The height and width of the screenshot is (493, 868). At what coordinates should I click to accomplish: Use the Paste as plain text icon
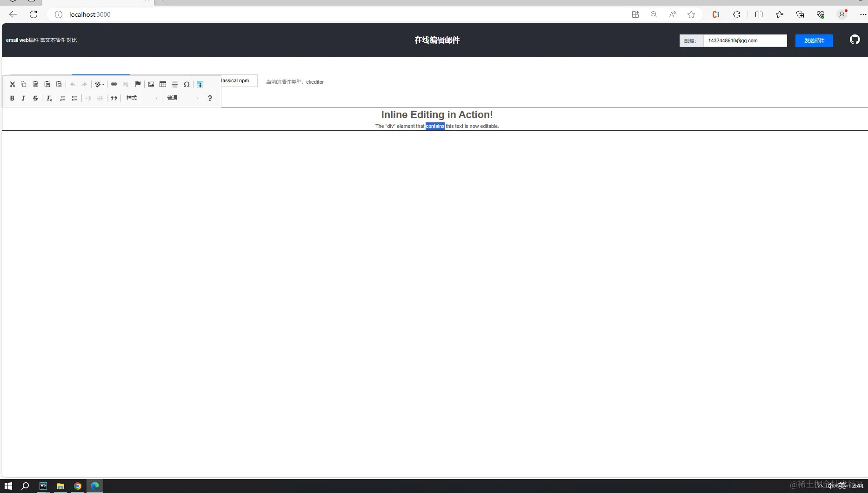[x=47, y=84]
